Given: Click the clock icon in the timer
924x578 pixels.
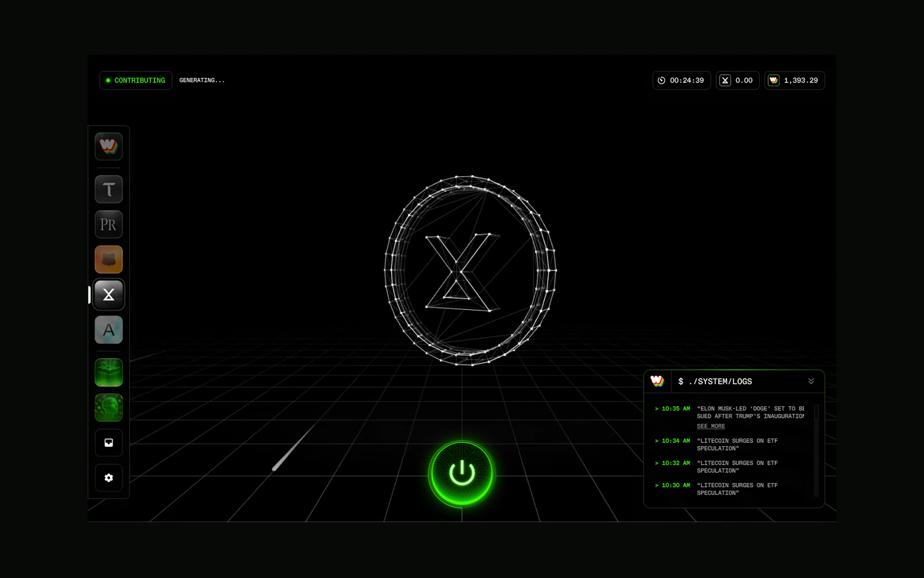Looking at the screenshot, I should click(x=661, y=80).
